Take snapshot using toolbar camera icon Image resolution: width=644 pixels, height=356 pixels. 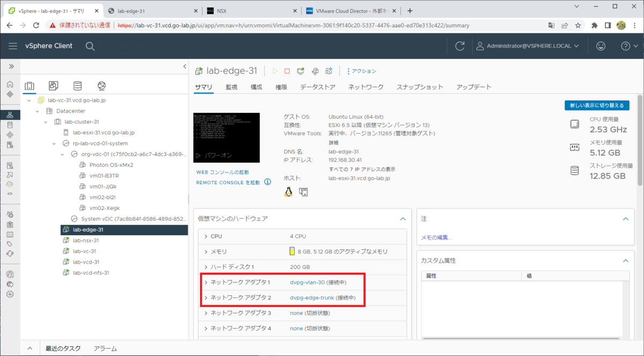coord(330,71)
